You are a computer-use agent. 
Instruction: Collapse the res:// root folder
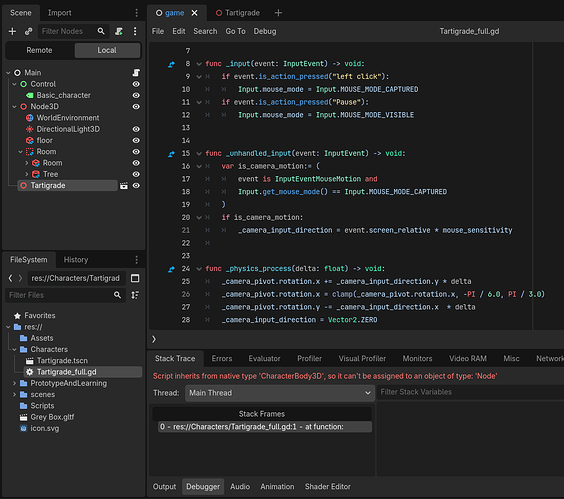pyautogui.click(x=8, y=327)
